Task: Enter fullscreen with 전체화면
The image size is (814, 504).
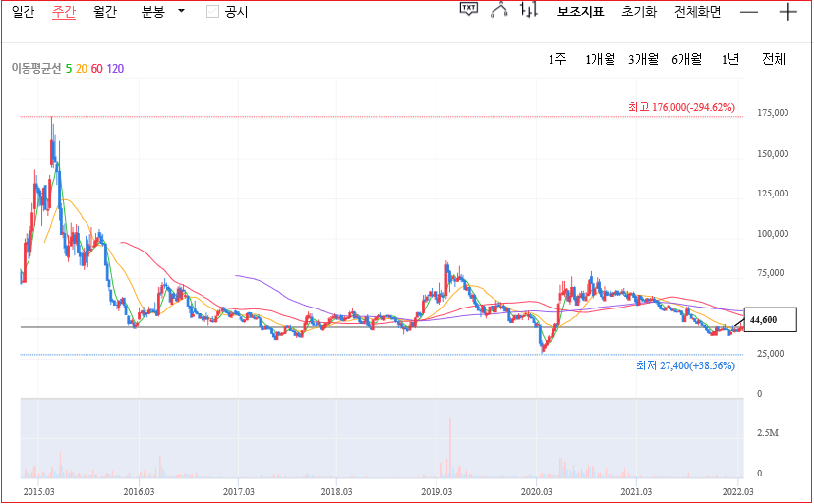Action: [697, 12]
